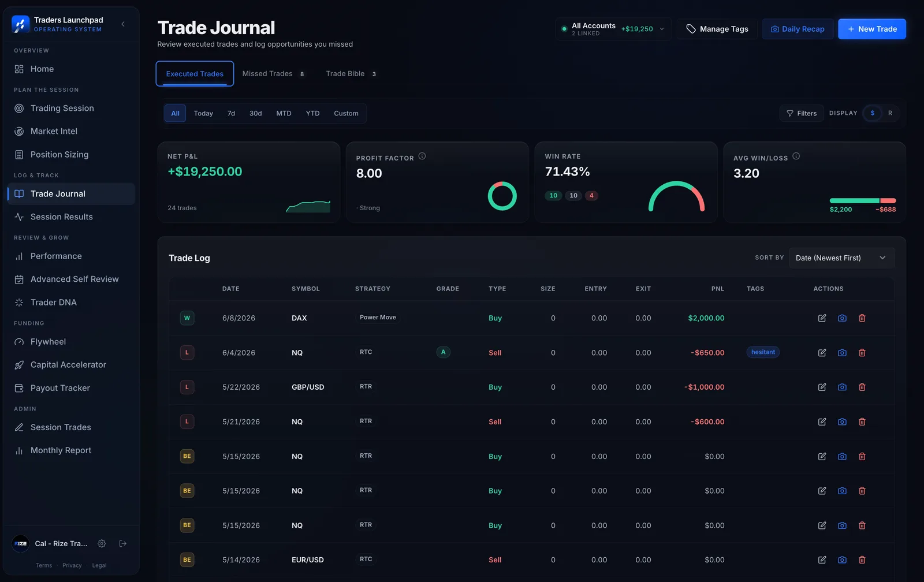Viewport: 924px width, 582px height.
Task: Go to Trading Session page
Action: (x=71, y=109)
